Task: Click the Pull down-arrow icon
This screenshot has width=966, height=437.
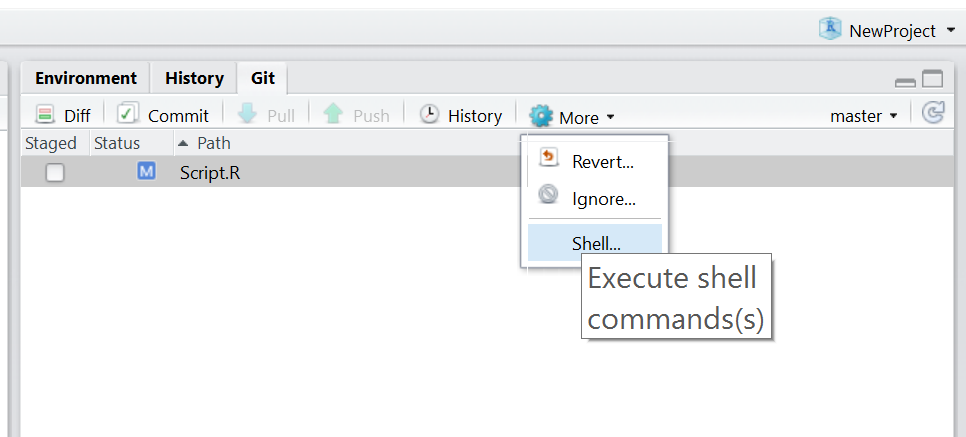Action: point(247,114)
